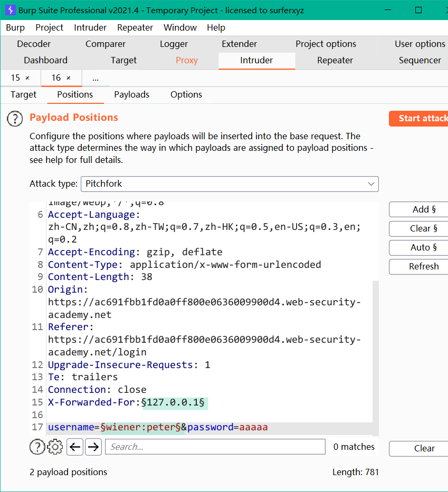Switch to the Sequencer tab
The width and height of the screenshot is (448, 492).
tap(420, 60)
